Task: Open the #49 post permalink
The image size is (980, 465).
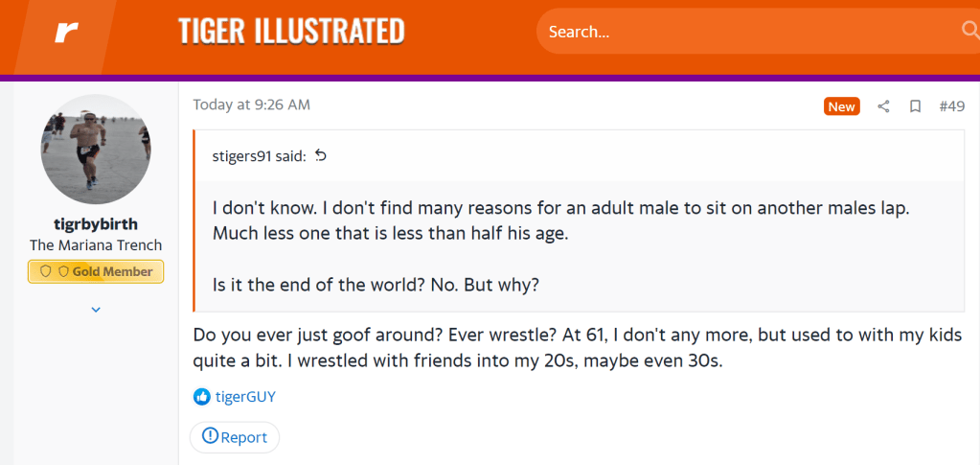Action: [x=951, y=106]
